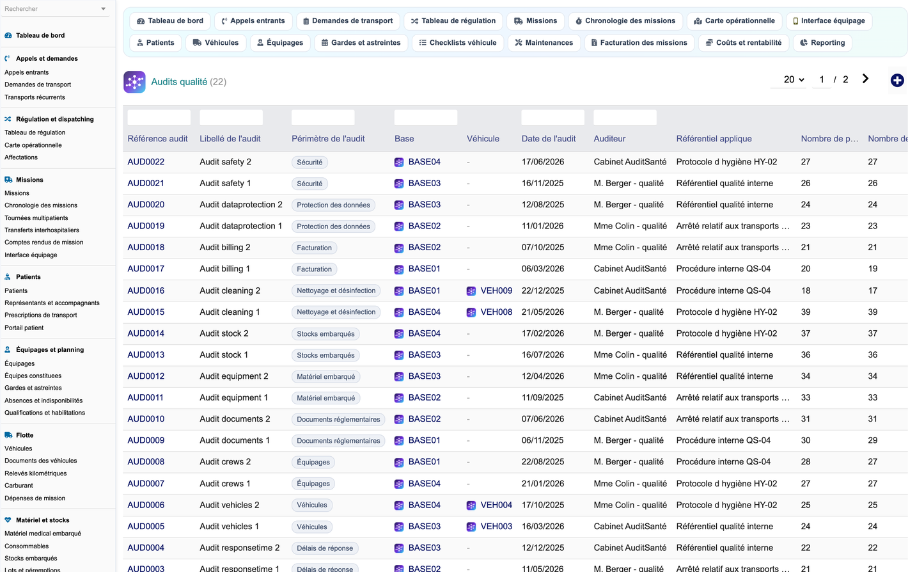Click the Périmètre de l'audit filter field
Screen dimensions: 924x572
point(323,118)
